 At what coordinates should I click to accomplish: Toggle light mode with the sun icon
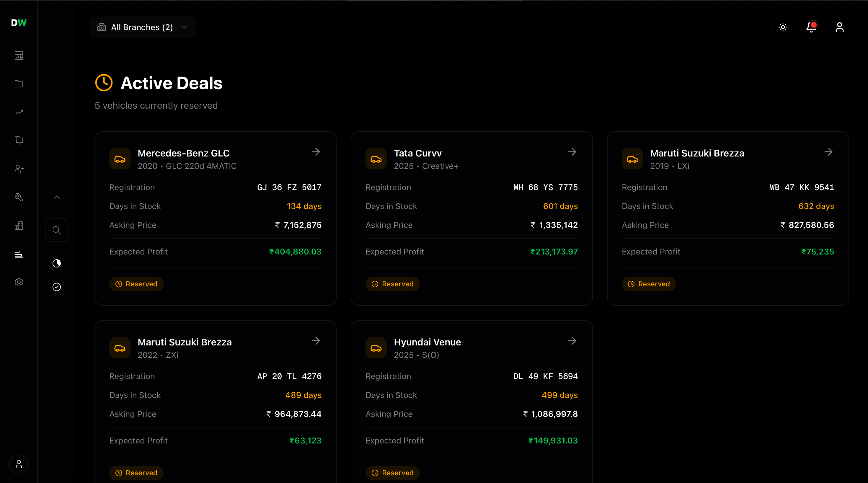(783, 27)
